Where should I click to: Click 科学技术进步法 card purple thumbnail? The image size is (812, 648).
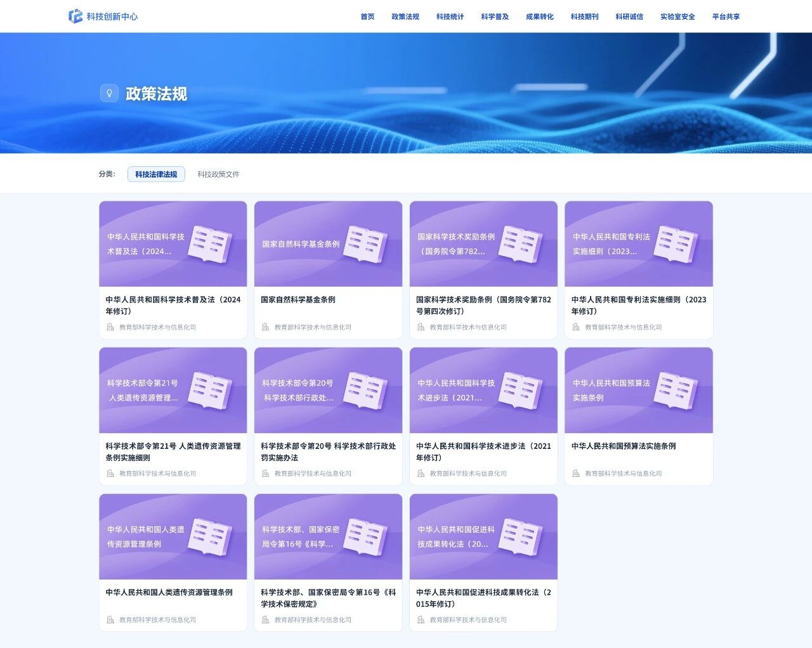pyautogui.click(x=483, y=390)
